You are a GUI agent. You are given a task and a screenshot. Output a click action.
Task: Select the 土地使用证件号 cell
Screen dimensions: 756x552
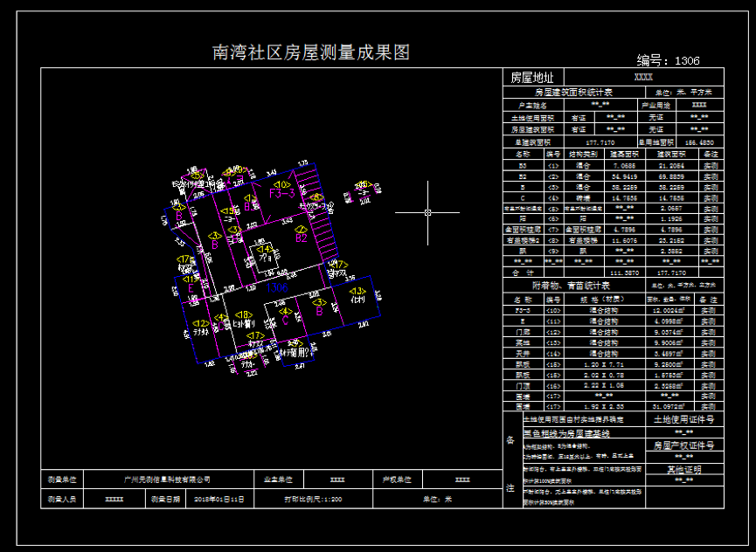click(x=684, y=419)
